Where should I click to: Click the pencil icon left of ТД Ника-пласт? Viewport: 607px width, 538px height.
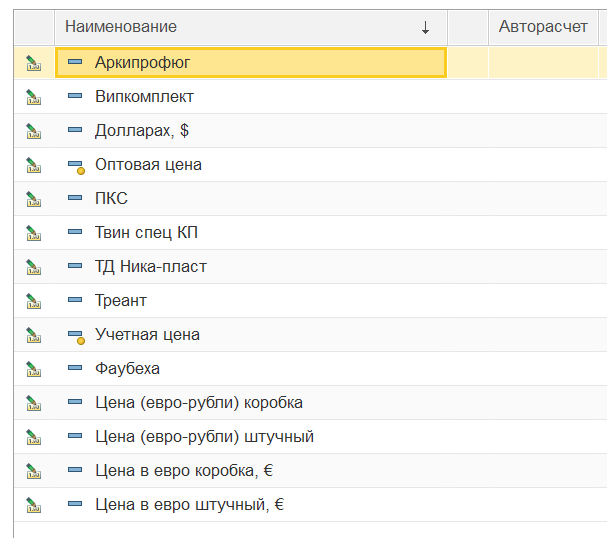pos(33,267)
